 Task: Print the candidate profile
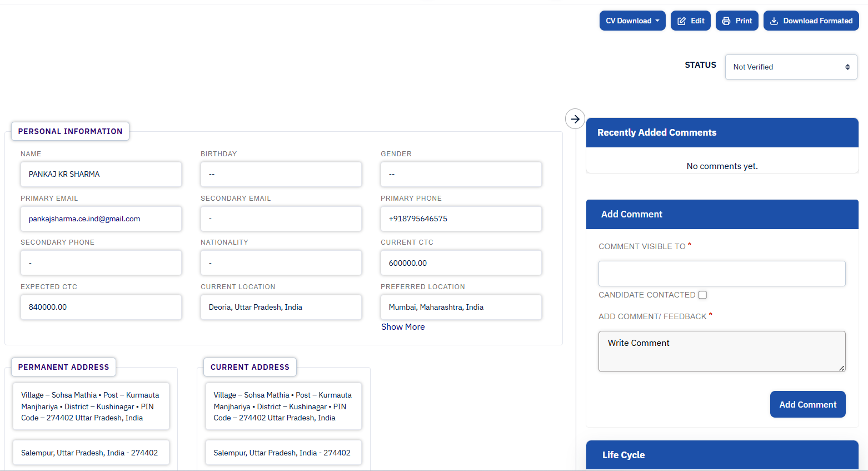pos(737,21)
